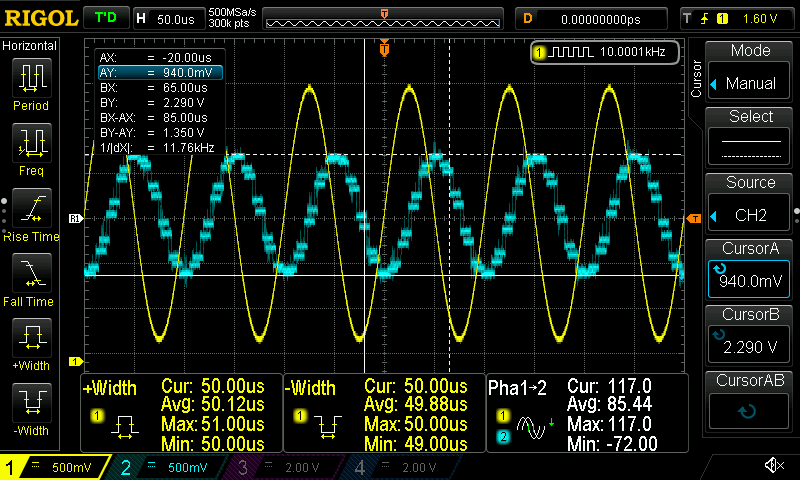Toggle channel 1 at 500mV
Viewport: 800px width, 480px height.
click(58, 467)
